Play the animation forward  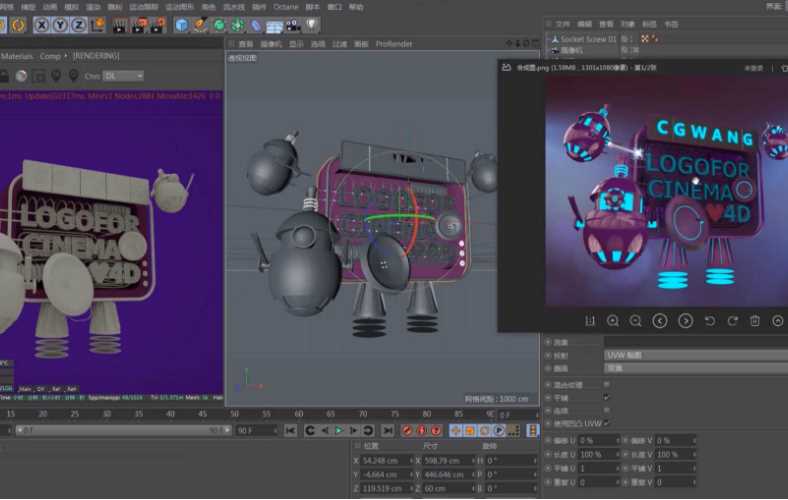pyautogui.click(x=339, y=430)
